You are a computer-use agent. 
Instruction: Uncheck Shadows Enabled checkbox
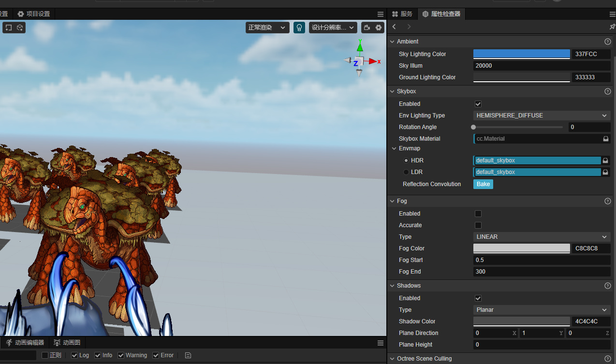pyautogui.click(x=478, y=298)
